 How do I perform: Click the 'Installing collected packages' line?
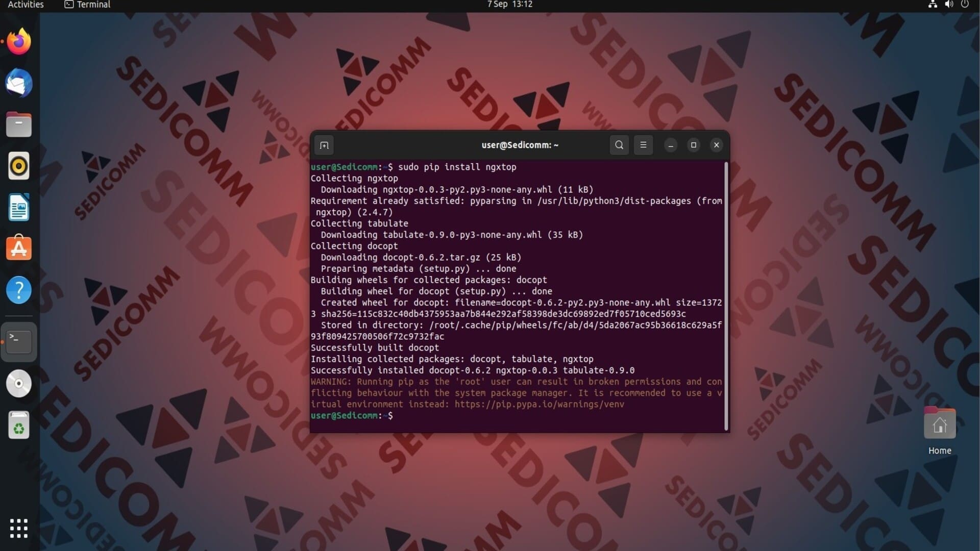(452, 359)
